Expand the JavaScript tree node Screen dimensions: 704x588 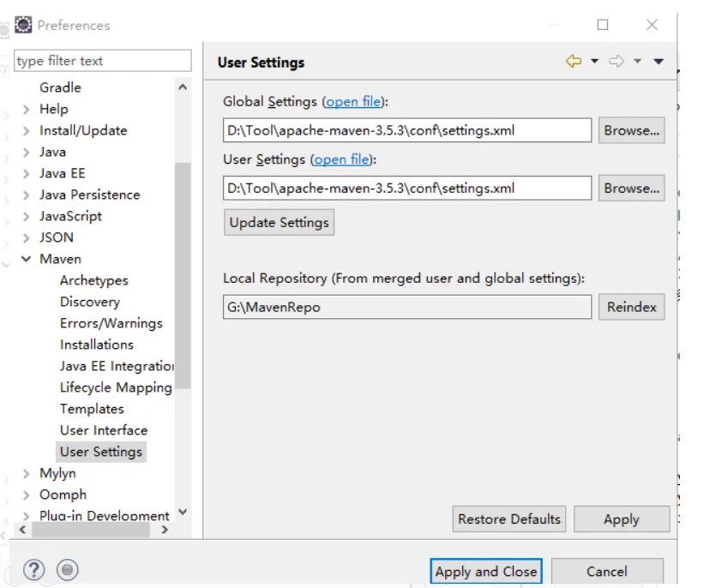[26, 216]
